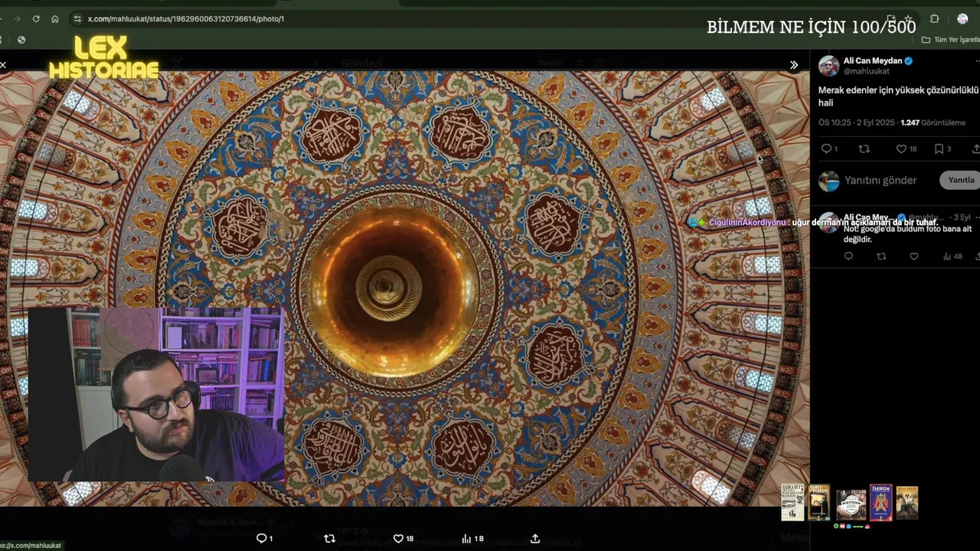This screenshot has height=551, width=980.
Task: Click the Yanıtla button
Action: (961, 181)
